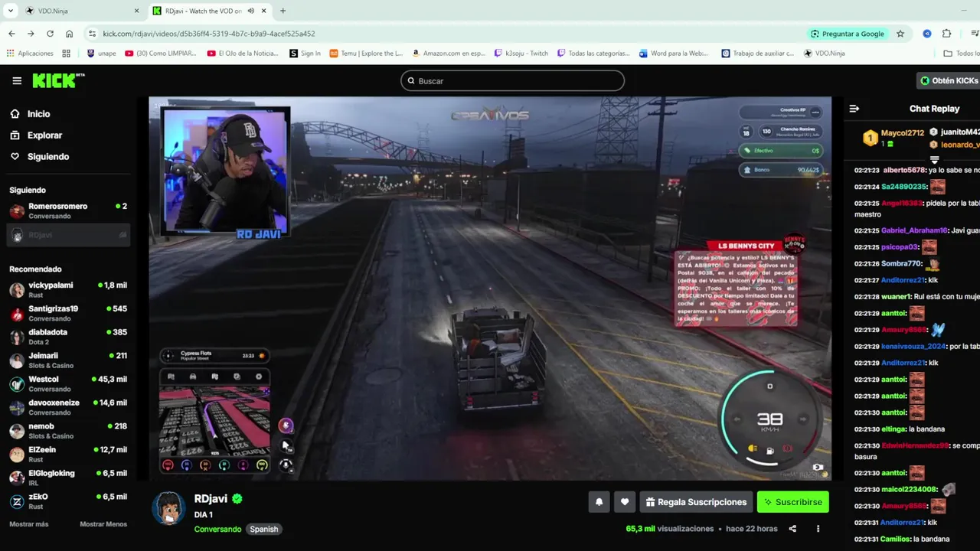Open a new browser tab
980x551 pixels.
(283, 11)
